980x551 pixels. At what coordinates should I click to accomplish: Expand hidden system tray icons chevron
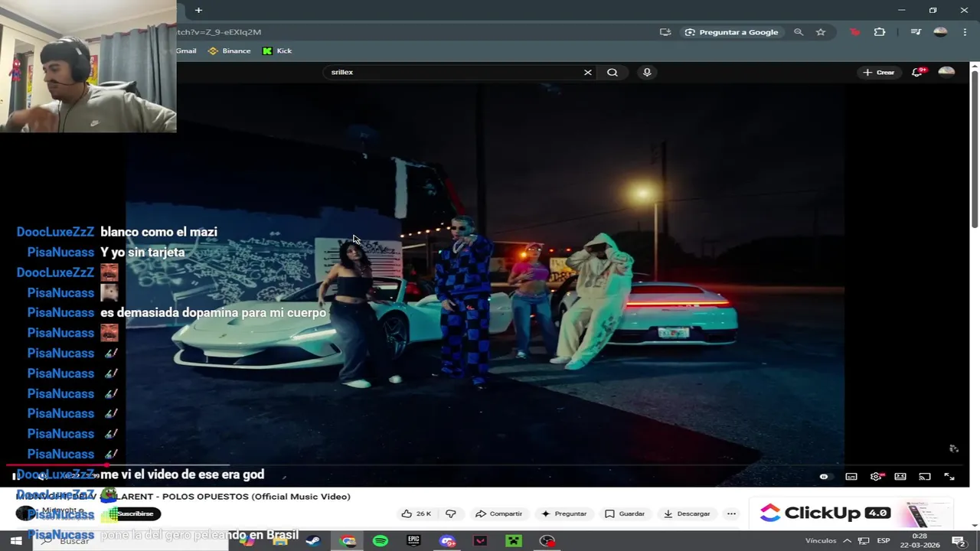click(x=847, y=541)
